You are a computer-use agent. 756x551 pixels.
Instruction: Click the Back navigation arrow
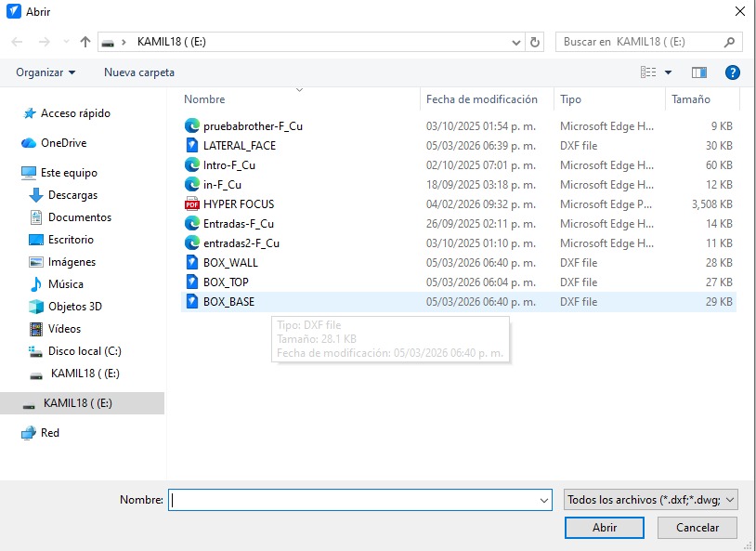click(17, 42)
